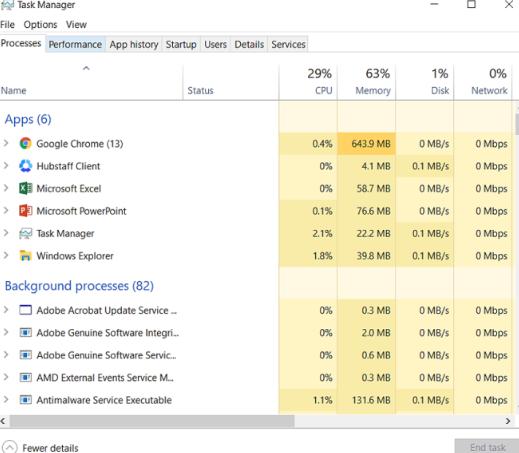Viewport: 519px width, 453px height.
Task: Click the horizontal scrollbar left arrow
Action: coord(3,421)
